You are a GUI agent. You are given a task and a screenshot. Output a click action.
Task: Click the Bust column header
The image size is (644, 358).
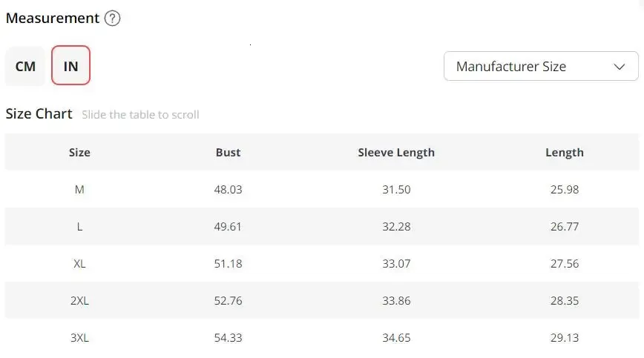(228, 153)
